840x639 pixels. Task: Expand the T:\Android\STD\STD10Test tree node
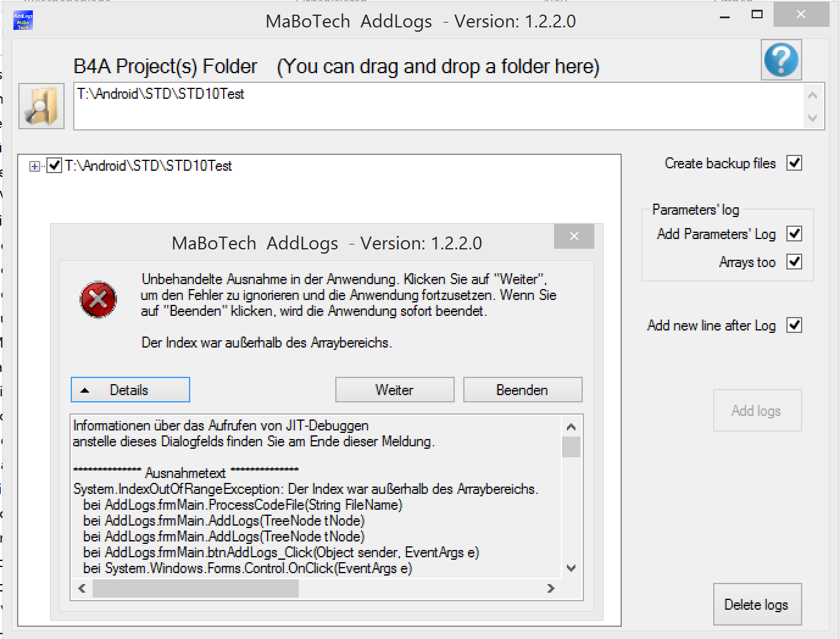(35, 166)
